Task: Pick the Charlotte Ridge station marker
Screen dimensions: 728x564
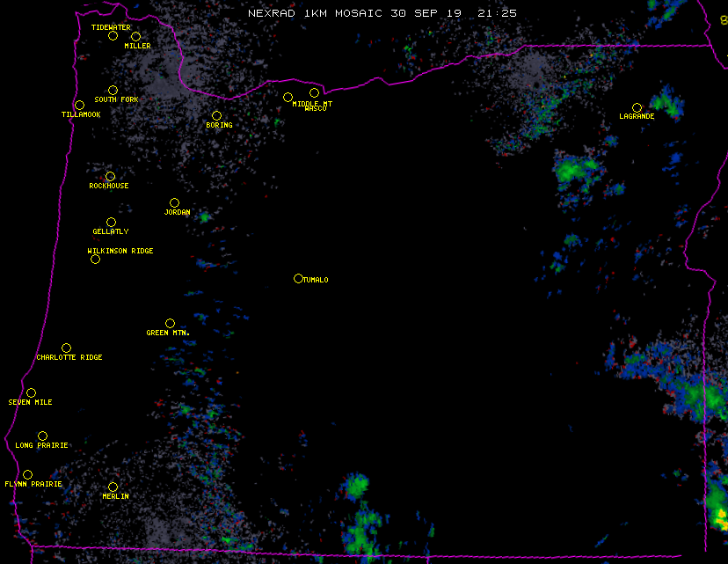Action: tap(66, 348)
